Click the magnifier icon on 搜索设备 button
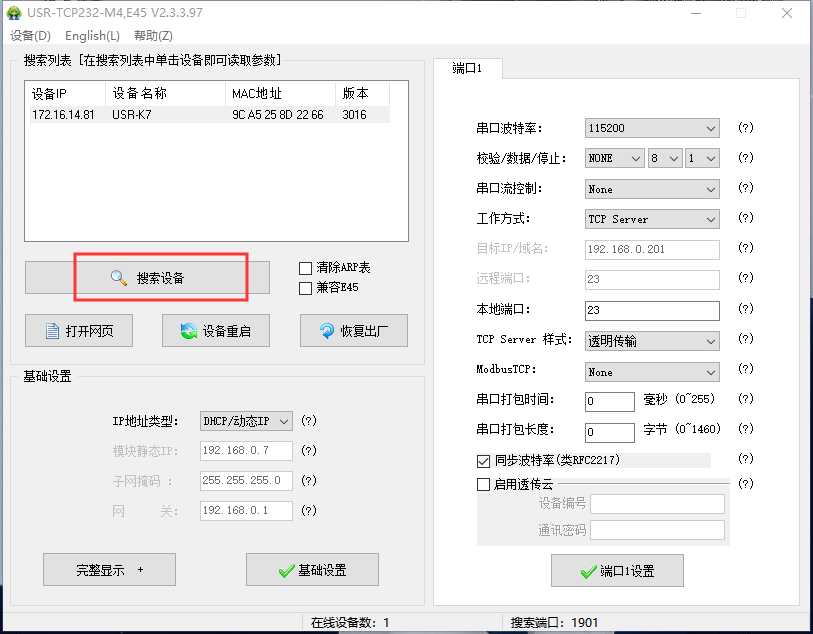Image resolution: width=813 pixels, height=634 pixels. click(119, 279)
